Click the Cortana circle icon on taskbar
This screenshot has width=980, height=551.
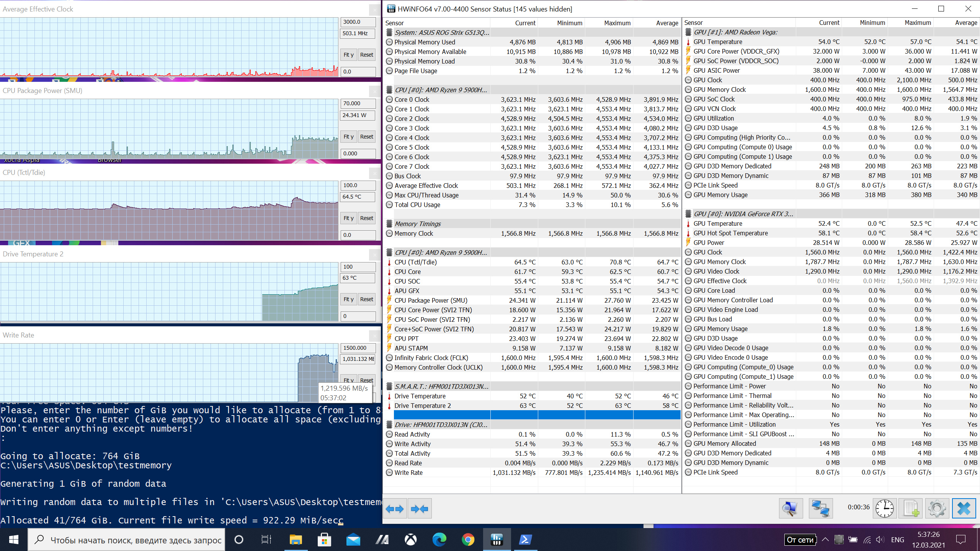click(239, 540)
